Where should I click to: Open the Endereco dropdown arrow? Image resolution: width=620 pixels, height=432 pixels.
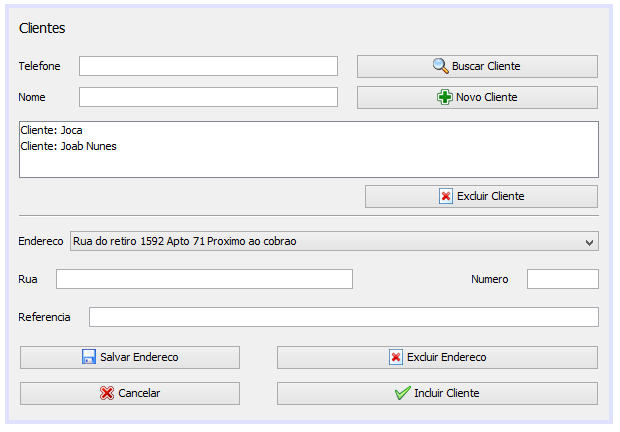pyautogui.click(x=589, y=242)
